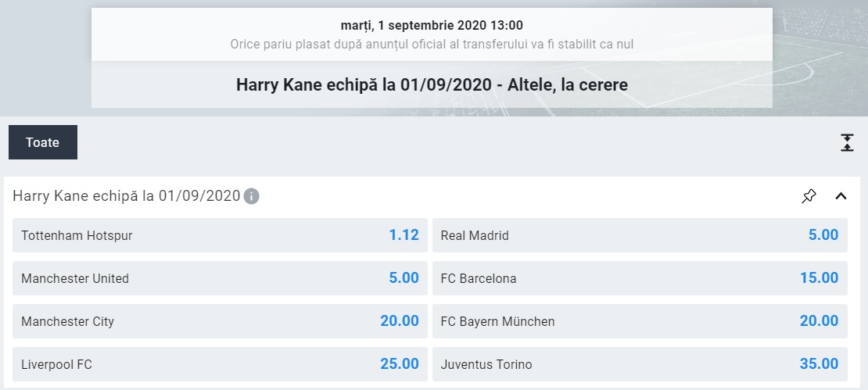Click the transfer announcement rule note
The width and height of the screenshot is (868, 390).
click(432, 44)
